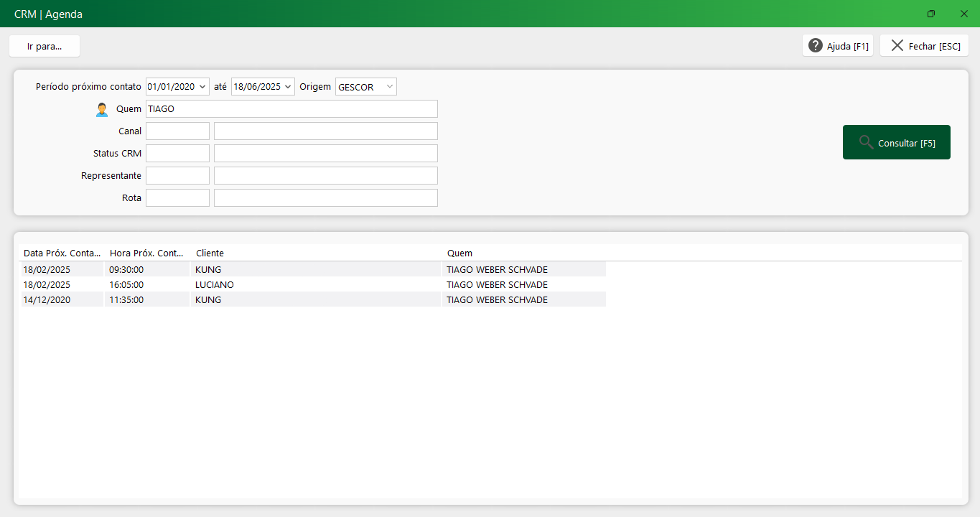Open the end date dropdown 18/06/2025
The image size is (980, 517).
[288, 87]
